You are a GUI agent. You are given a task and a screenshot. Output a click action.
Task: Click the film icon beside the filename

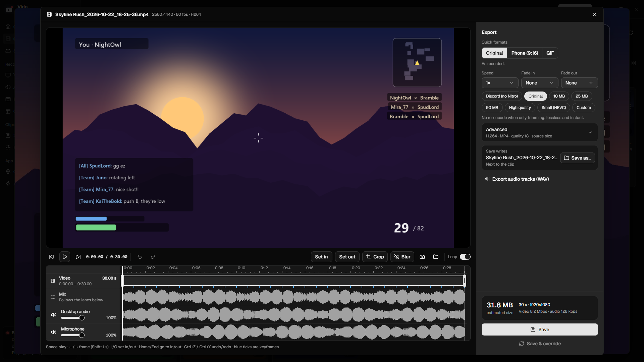[x=49, y=14]
